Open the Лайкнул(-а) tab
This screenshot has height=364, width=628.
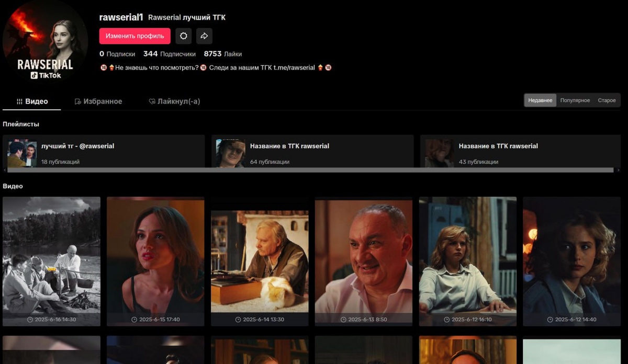174,101
